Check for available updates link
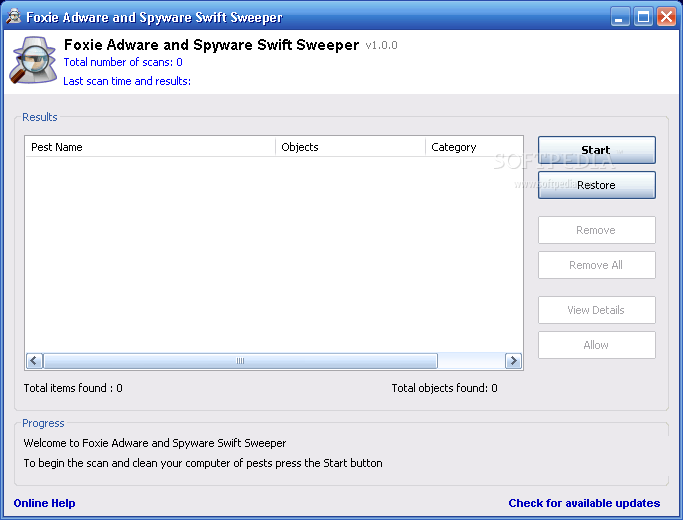The width and height of the screenshot is (683, 520). coord(584,503)
